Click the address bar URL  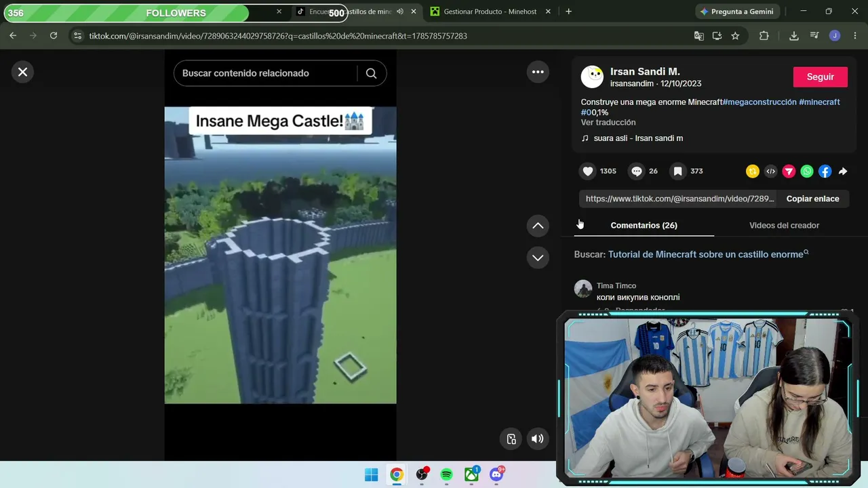(x=278, y=36)
